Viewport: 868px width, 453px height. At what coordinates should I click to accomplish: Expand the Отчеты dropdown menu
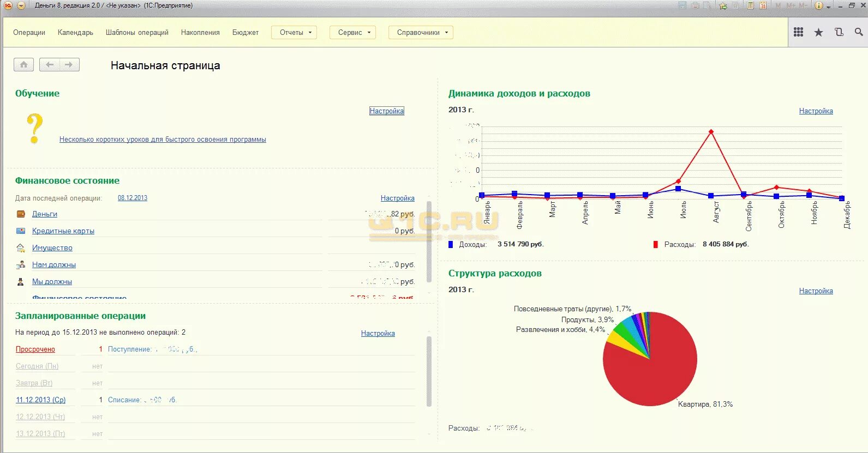click(295, 32)
